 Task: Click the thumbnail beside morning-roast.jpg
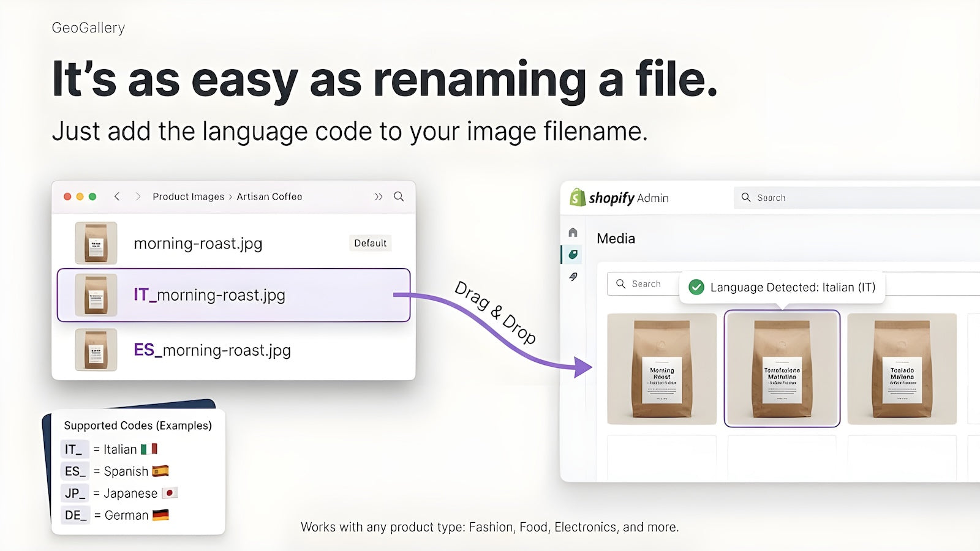96,243
